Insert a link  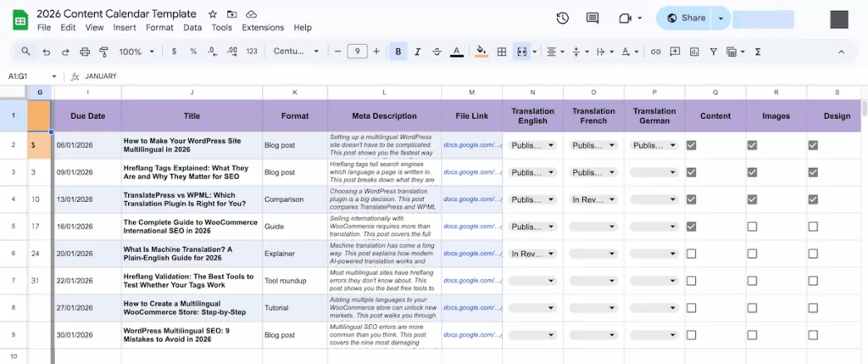tap(655, 52)
